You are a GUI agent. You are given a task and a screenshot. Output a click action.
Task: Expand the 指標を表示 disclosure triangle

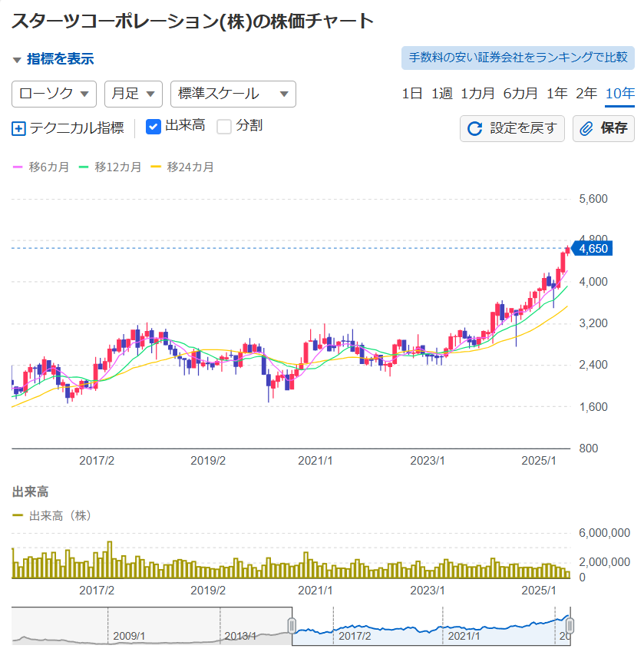coord(17,60)
